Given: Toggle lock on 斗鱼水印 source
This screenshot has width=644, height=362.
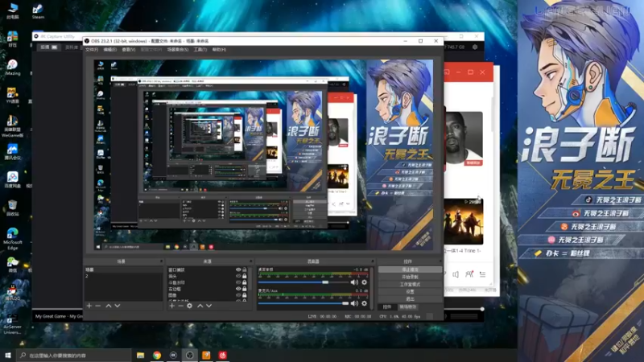Looking at the screenshot, I should click(x=245, y=282).
